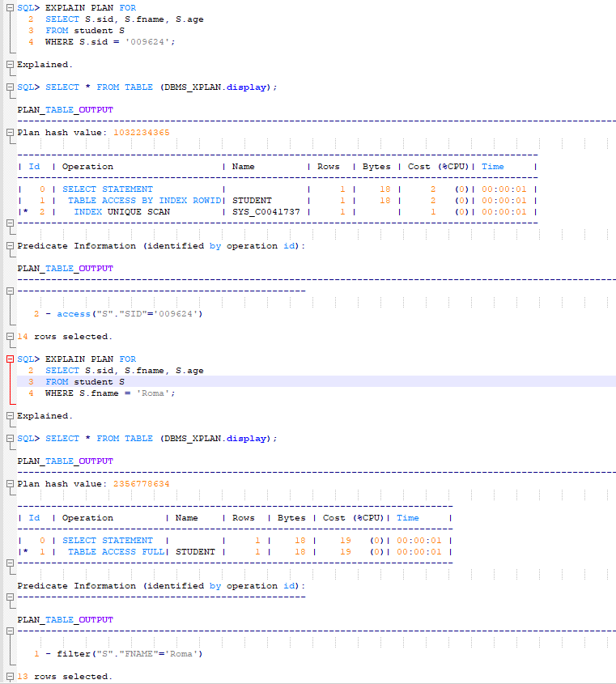
Task: Collapse fold beside second 'Explained.' line
Action: point(10,416)
